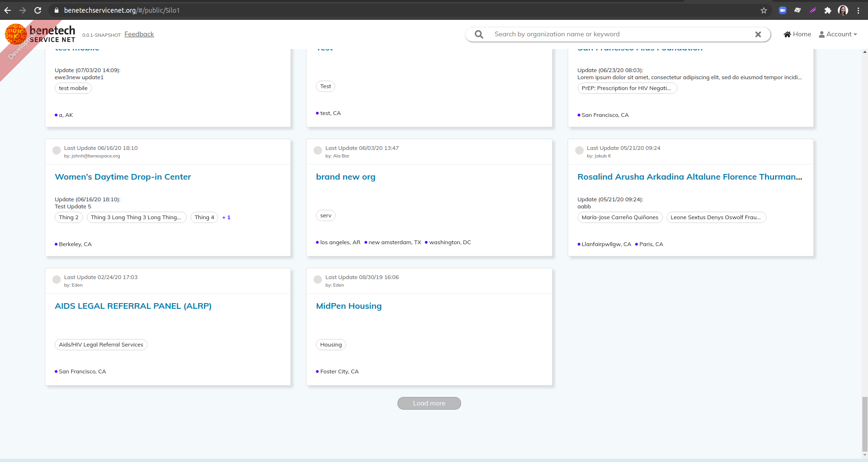
Task: Click the padlock icon in the address bar
Action: 56,10
